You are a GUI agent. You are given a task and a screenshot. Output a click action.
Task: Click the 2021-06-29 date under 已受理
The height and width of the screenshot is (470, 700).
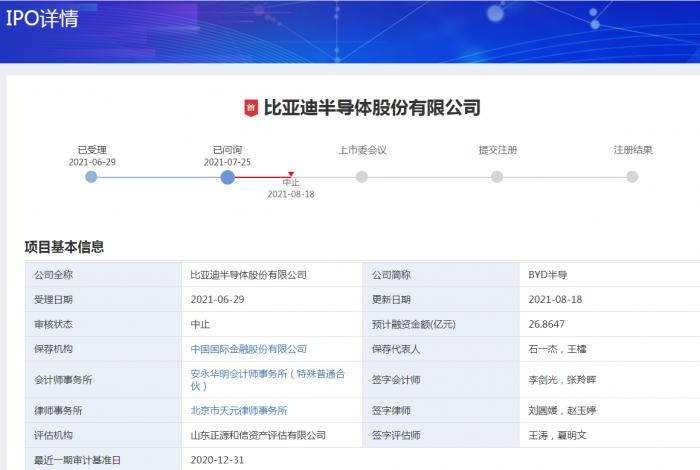pos(92,162)
